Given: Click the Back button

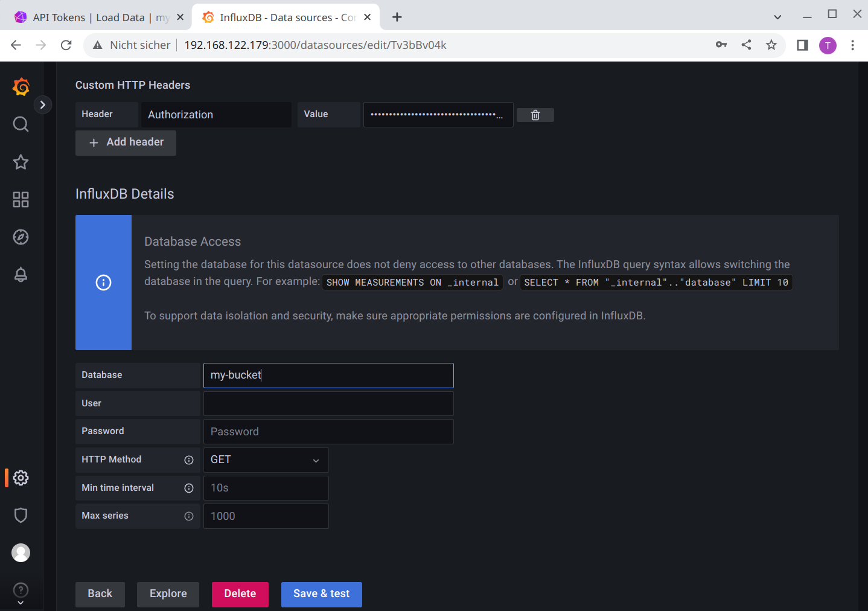Looking at the screenshot, I should point(100,594).
